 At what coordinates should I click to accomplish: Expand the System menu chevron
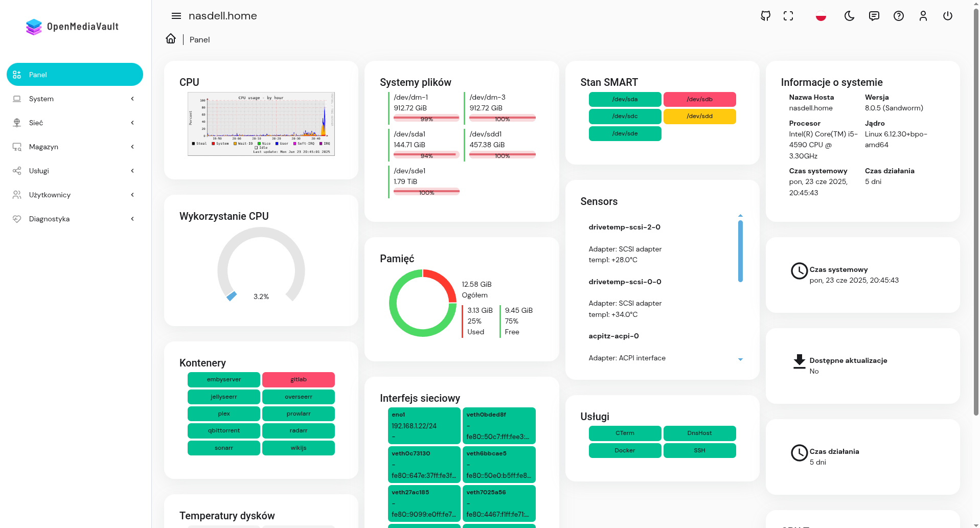pyautogui.click(x=132, y=99)
